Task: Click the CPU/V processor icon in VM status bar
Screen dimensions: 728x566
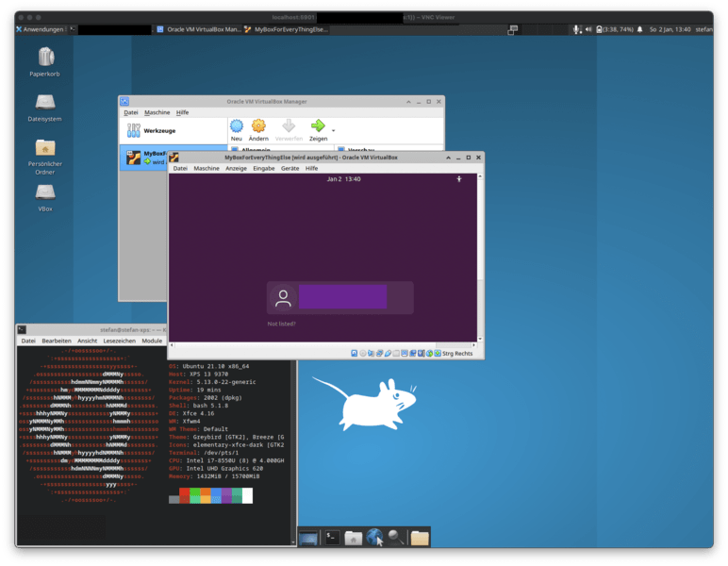Action: (421, 354)
